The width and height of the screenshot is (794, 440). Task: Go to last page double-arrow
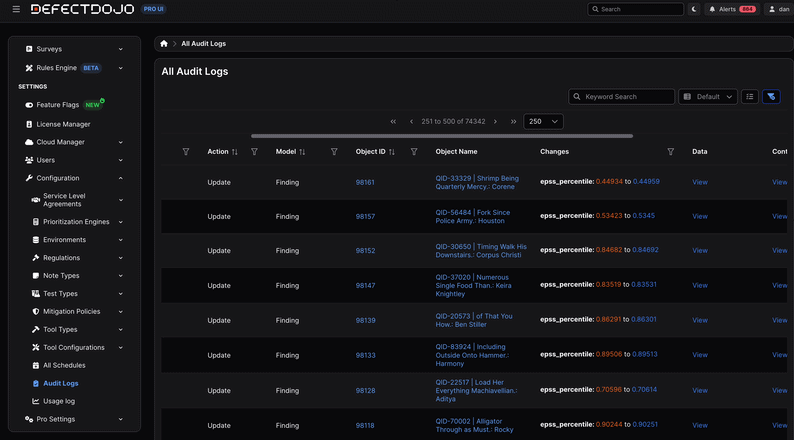click(513, 122)
